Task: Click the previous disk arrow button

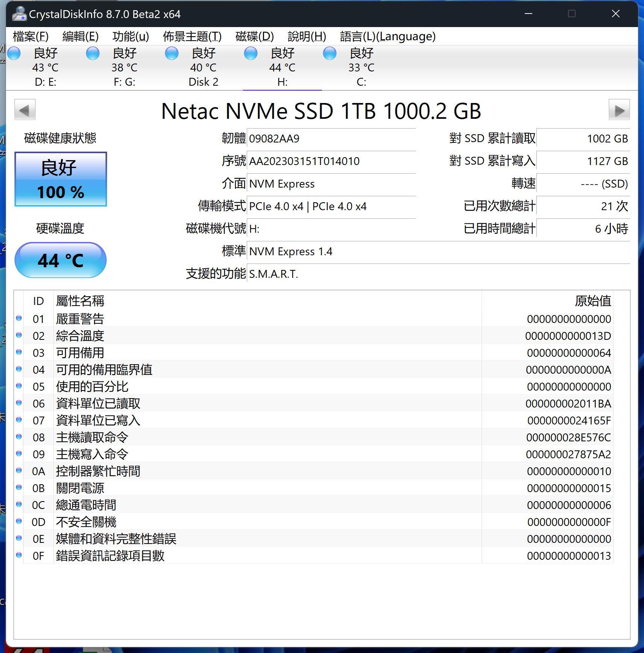Action: (25, 109)
